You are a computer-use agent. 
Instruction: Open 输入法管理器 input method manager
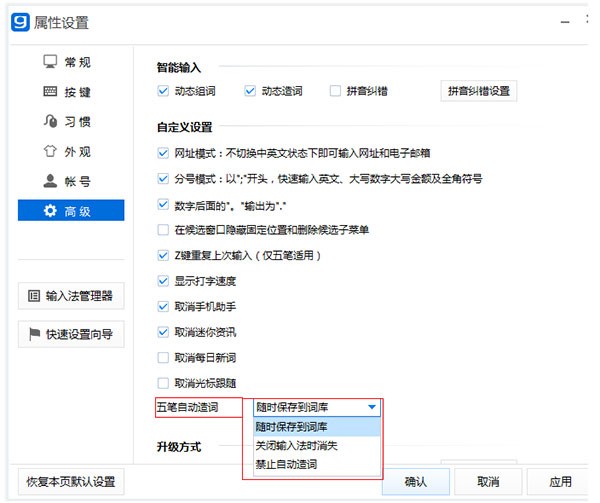pos(71,296)
